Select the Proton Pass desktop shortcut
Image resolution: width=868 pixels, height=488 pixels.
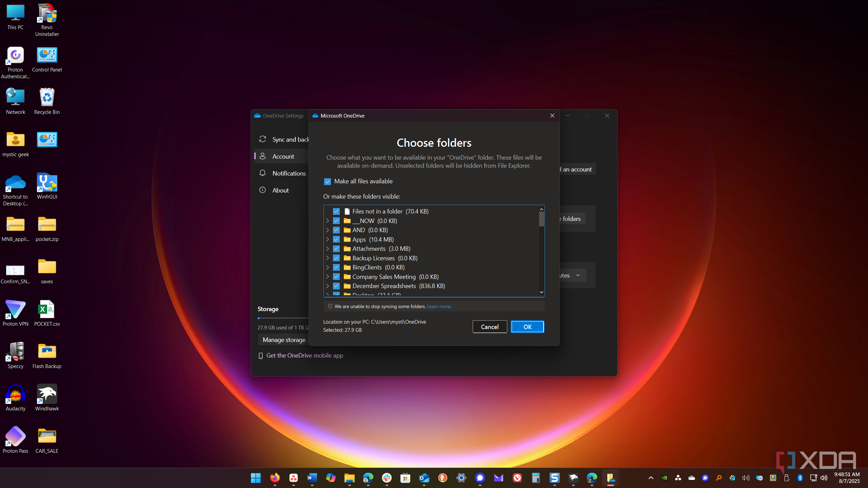click(15, 441)
